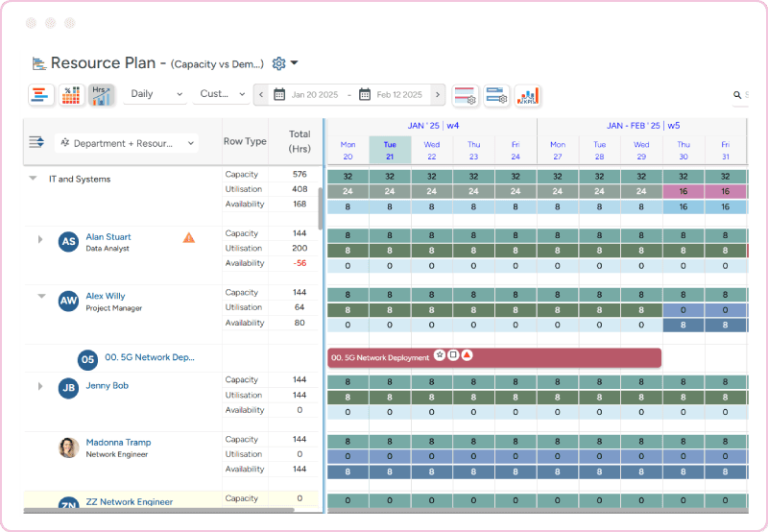The image size is (768, 532).
Task: Open Department + Resource grouping dropdown
Action: click(126, 143)
